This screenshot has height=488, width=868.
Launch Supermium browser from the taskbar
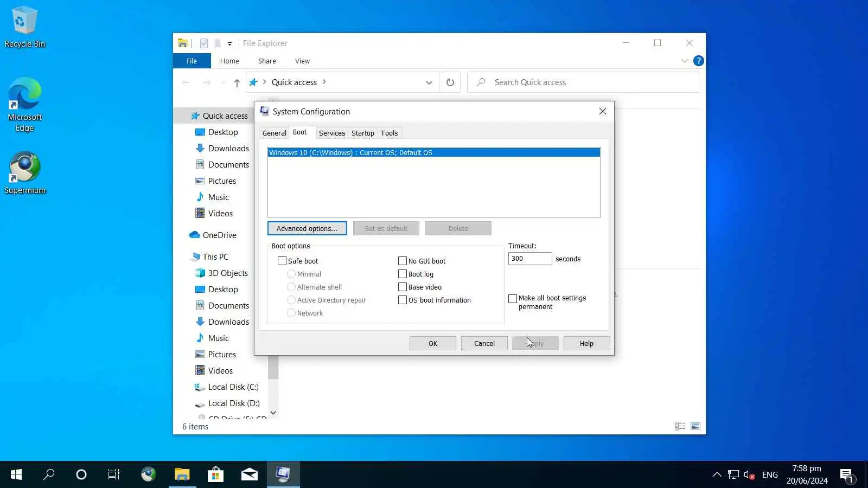(148, 474)
